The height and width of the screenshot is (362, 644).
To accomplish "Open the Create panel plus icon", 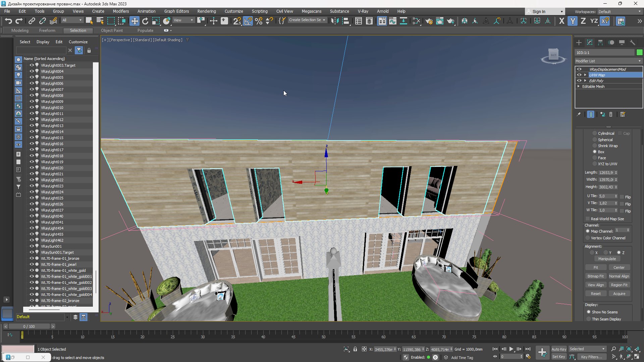I will point(579,43).
